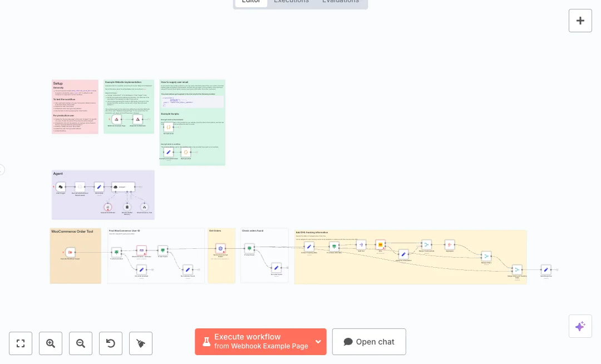
Task: Open the chat panel
Action: click(369, 342)
